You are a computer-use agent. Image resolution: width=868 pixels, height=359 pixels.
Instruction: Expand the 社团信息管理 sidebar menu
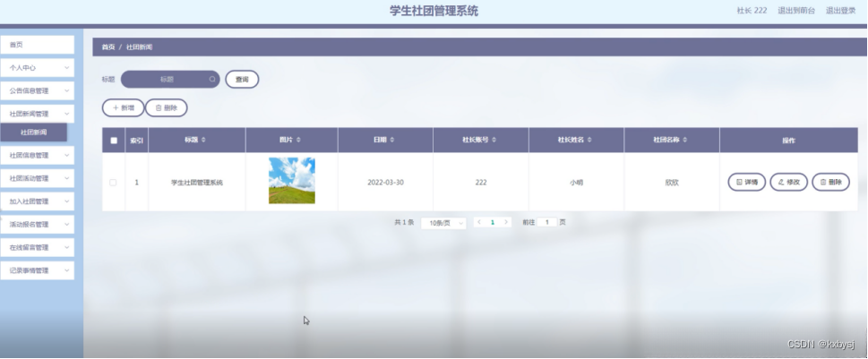coord(37,156)
